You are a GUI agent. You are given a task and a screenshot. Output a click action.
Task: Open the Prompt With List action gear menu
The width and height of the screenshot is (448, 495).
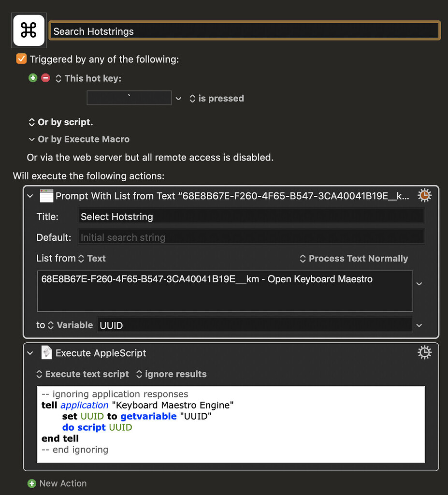424,195
